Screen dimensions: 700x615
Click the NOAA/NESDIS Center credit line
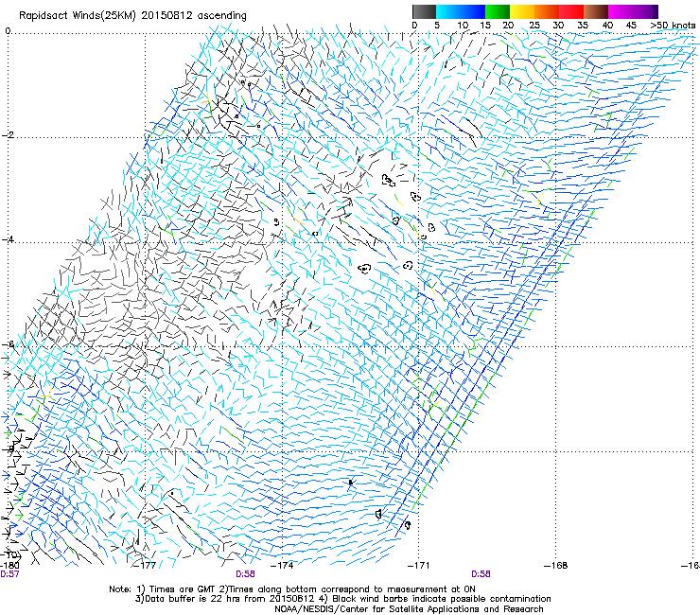point(409,609)
